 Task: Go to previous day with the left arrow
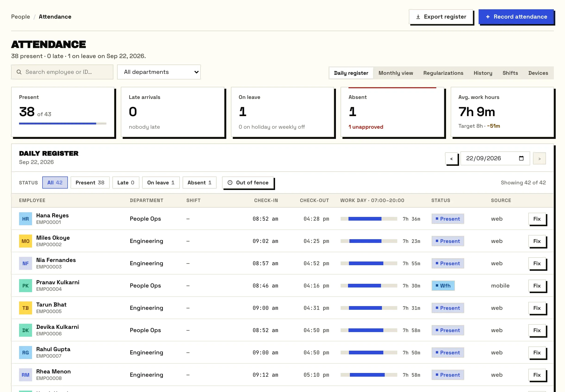point(451,159)
